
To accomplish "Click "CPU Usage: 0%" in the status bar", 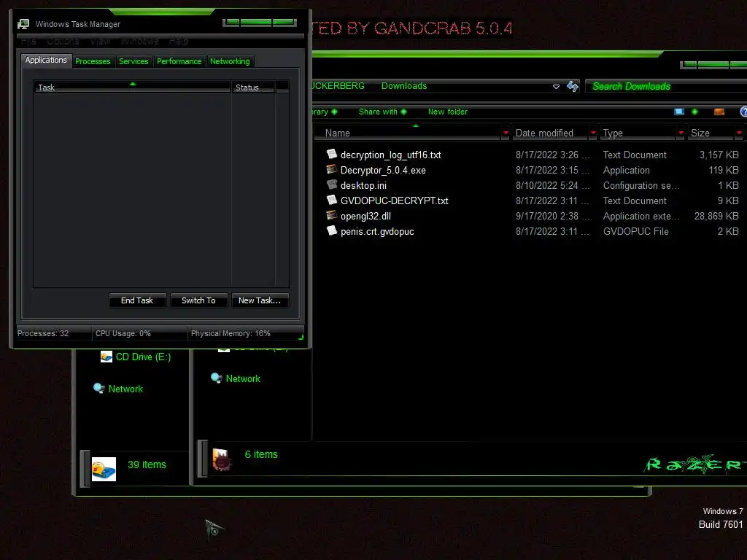I will coord(123,333).
